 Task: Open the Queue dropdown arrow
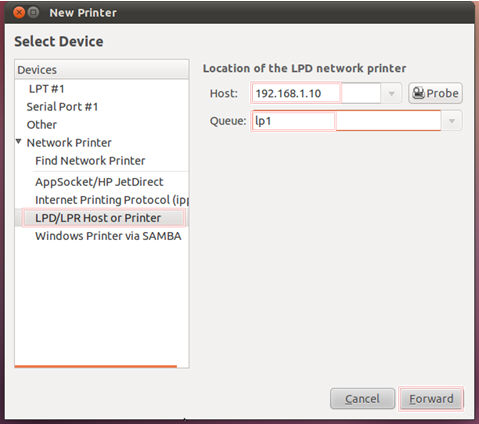click(x=452, y=121)
